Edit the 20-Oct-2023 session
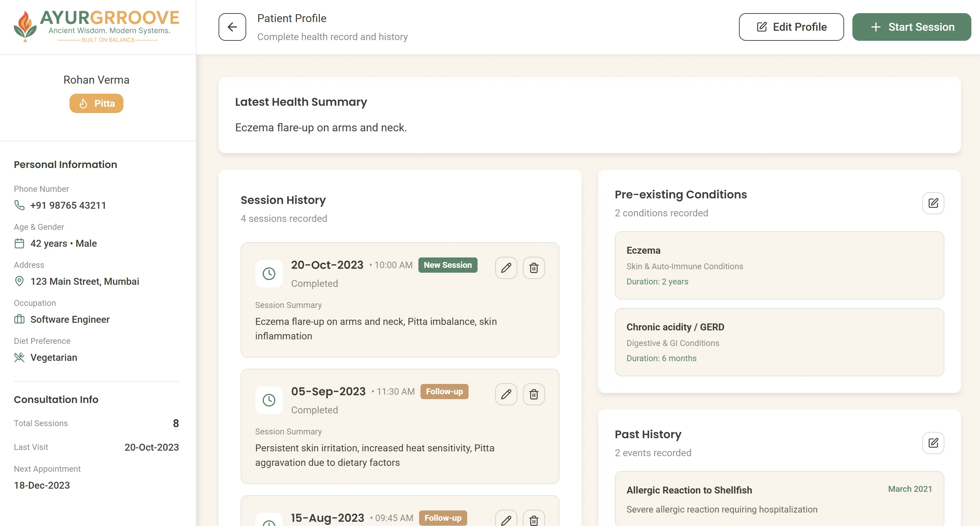980x526 pixels. tap(506, 268)
